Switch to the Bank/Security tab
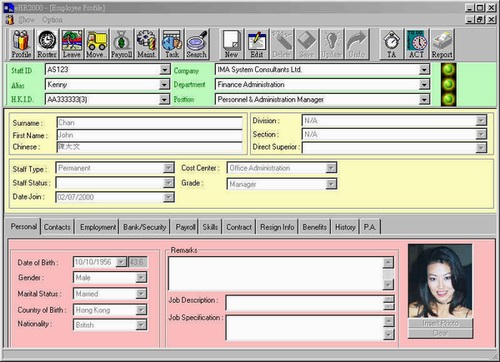Viewport: 500px width, 362px height. coord(145,227)
